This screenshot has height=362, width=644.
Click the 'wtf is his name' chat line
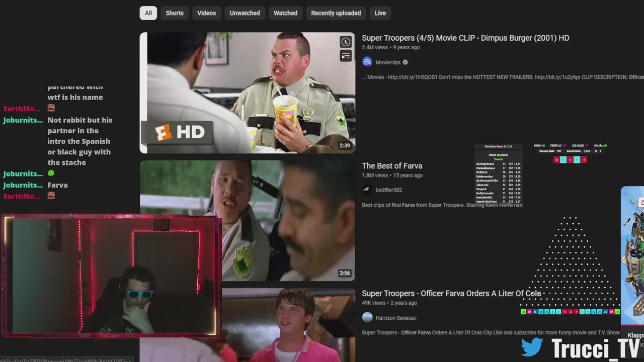[x=75, y=98]
